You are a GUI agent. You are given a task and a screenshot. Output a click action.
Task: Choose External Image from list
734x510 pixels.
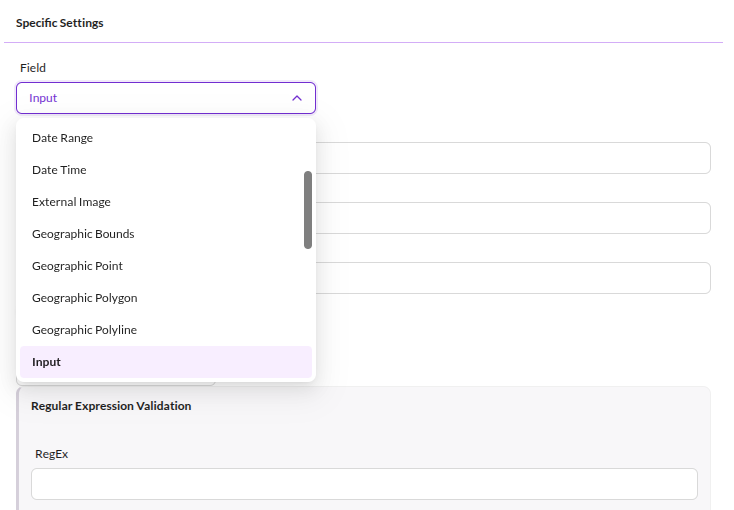tap(166, 202)
